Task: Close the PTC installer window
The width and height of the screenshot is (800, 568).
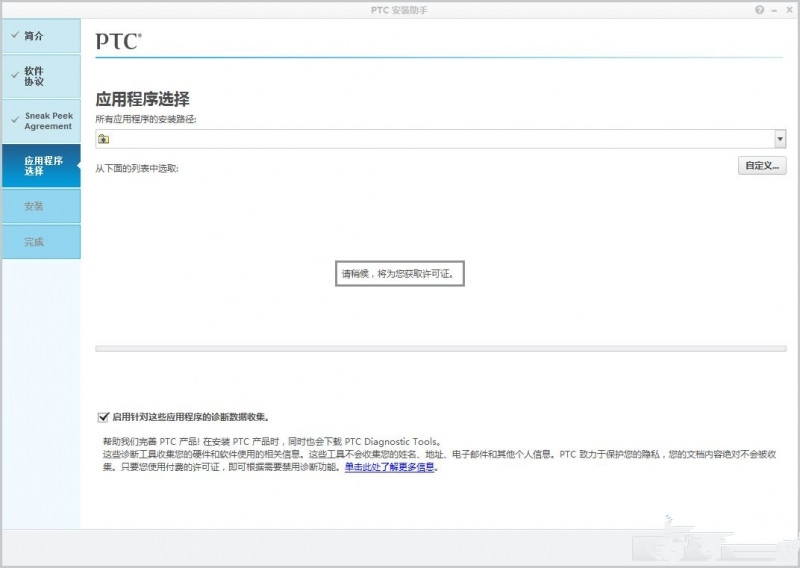Action: (789, 10)
